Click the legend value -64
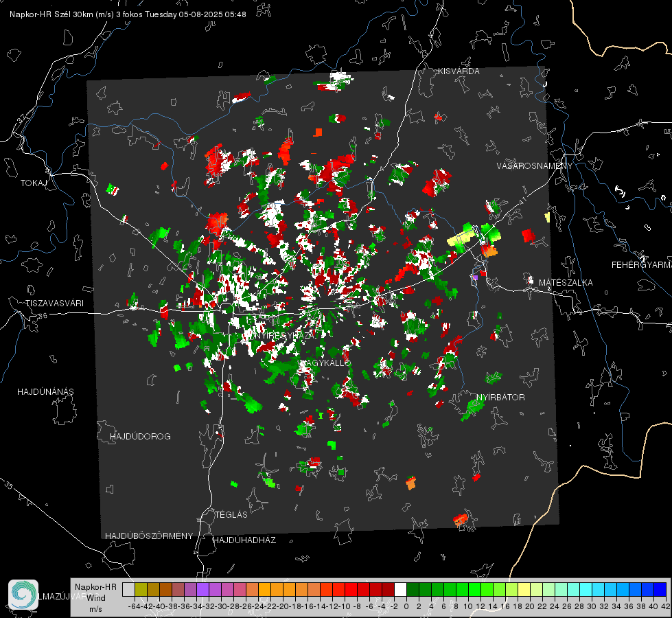The height and width of the screenshot is (618, 672). 135,606
